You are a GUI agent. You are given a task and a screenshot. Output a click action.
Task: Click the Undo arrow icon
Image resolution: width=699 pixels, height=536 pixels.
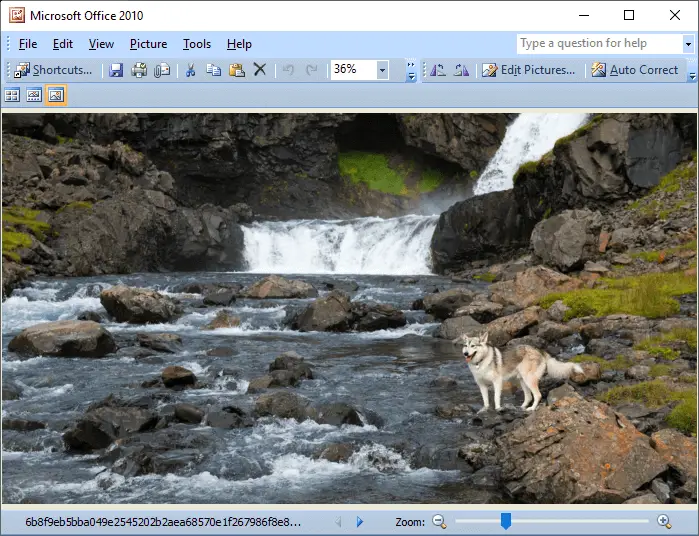pyautogui.click(x=288, y=70)
